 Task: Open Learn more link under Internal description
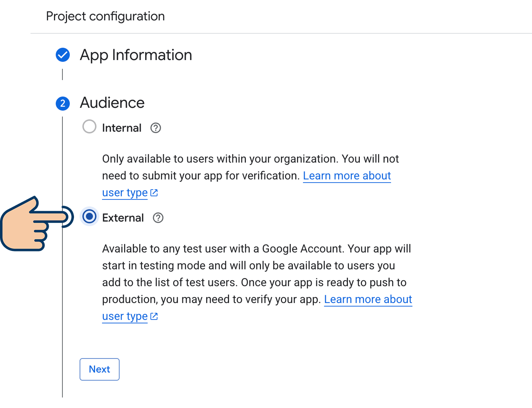pyautogui.click(x=247, y=184)
